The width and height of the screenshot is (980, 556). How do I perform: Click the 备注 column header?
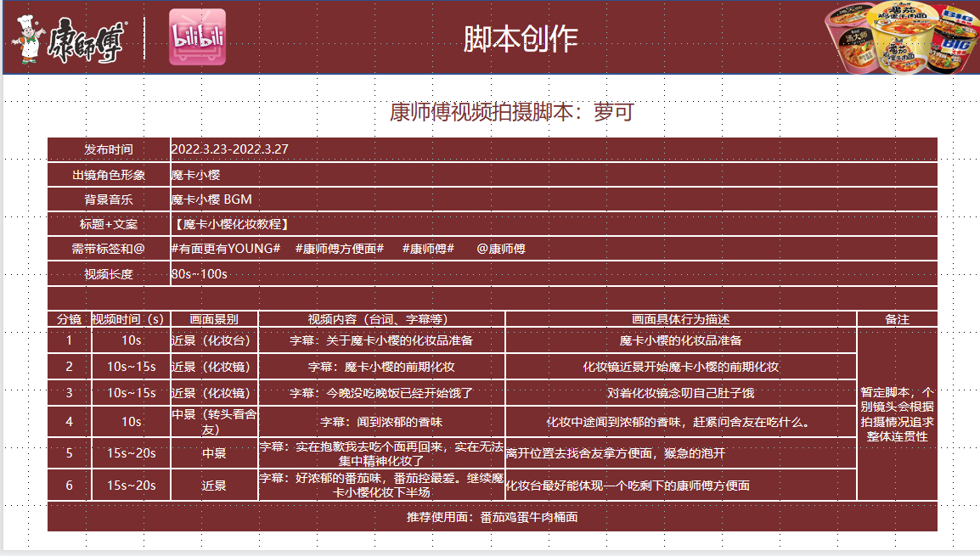click(897, 319)
